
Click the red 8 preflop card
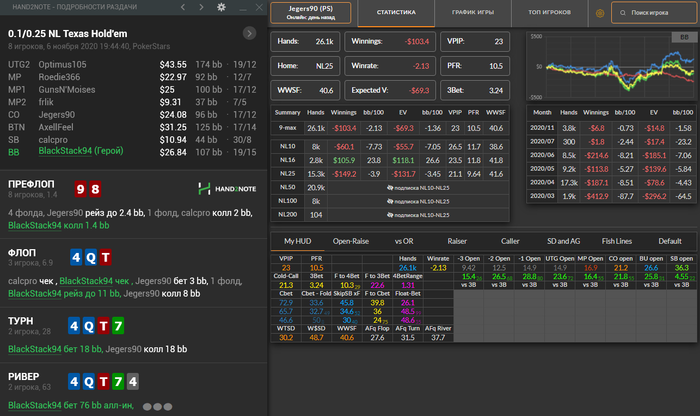95,189
